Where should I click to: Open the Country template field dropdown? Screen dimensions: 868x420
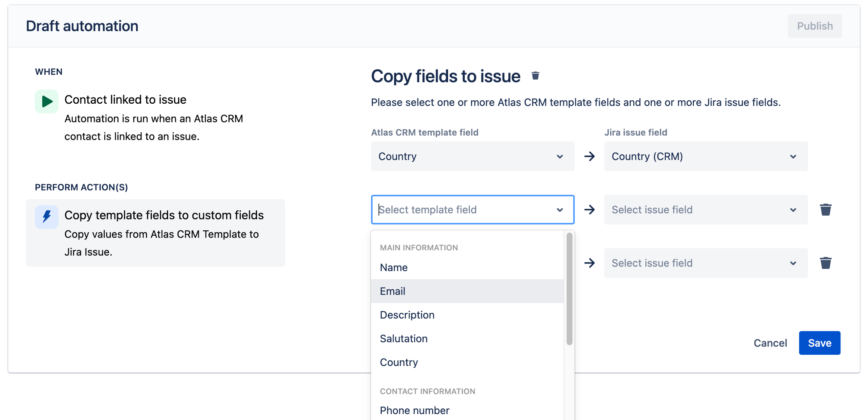472,156
